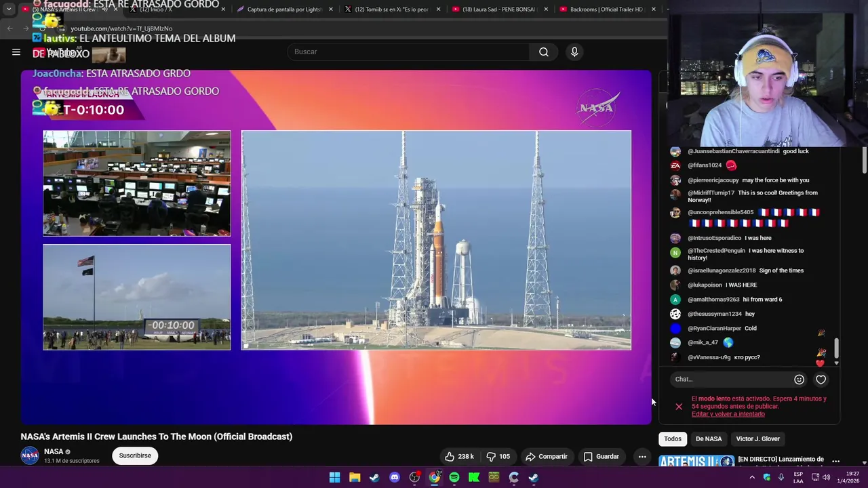Open options for the EN DIRECTO recommended video

point(835,462)
